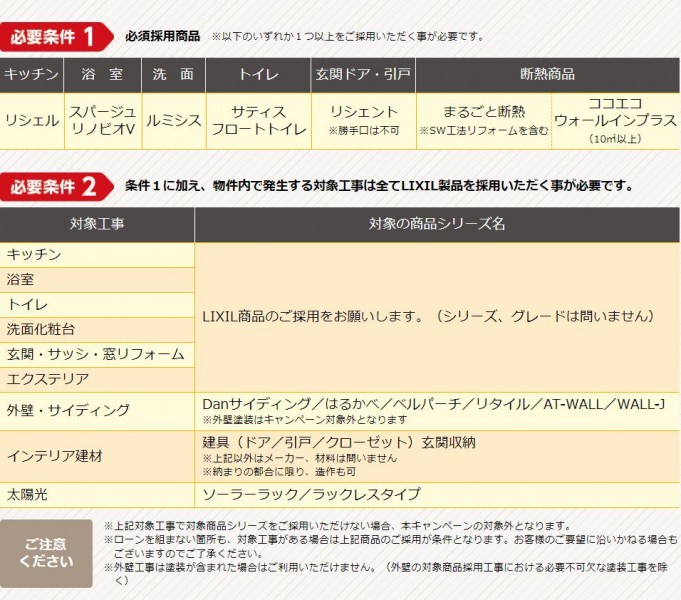Click the 必要条件 2 red banner
The width and height of the screenshot is (681, 600).
coord(56,186)
